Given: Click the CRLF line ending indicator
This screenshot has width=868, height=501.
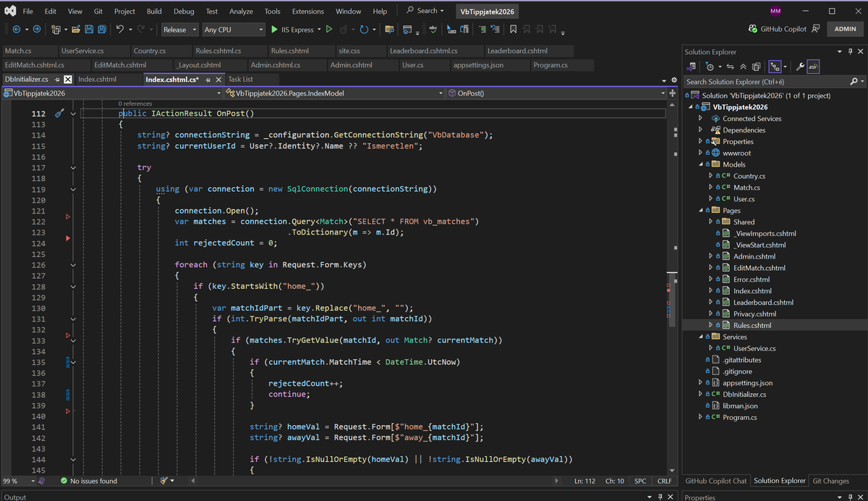Looking at the screenshot, I should 664,481.
